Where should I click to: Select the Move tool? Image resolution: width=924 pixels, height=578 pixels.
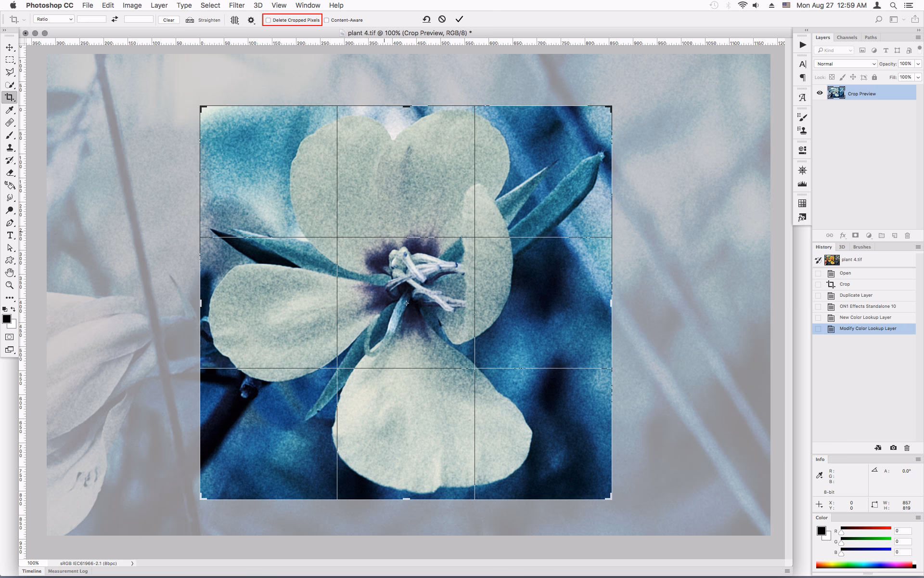[10, 48]
